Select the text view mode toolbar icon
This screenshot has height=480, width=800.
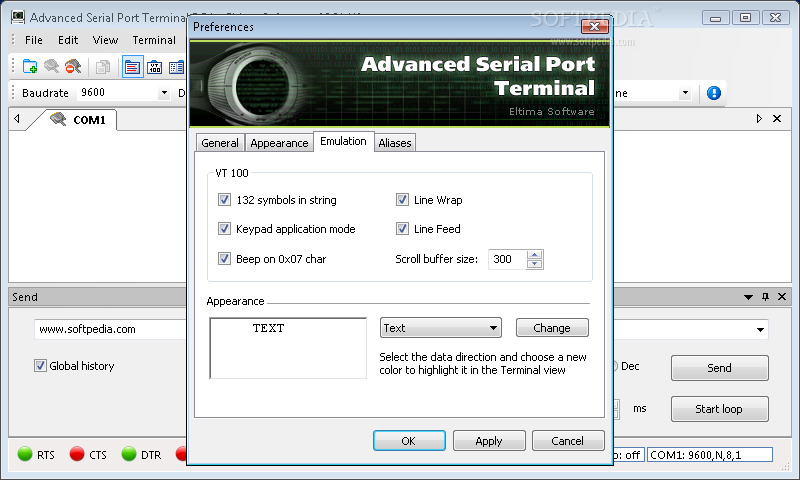tap(132, 67)
